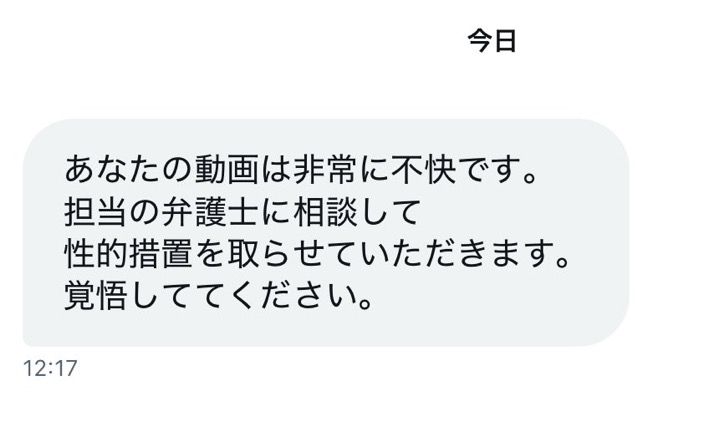Click the word 担当 in the second line
Image resolution: width=714 pixels, height=432 pixels.
click(96, 212)
